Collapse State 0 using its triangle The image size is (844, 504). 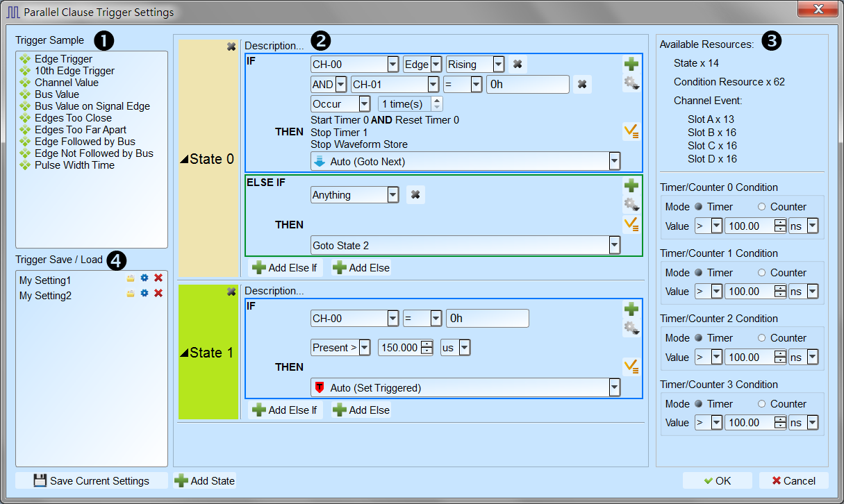184,160
